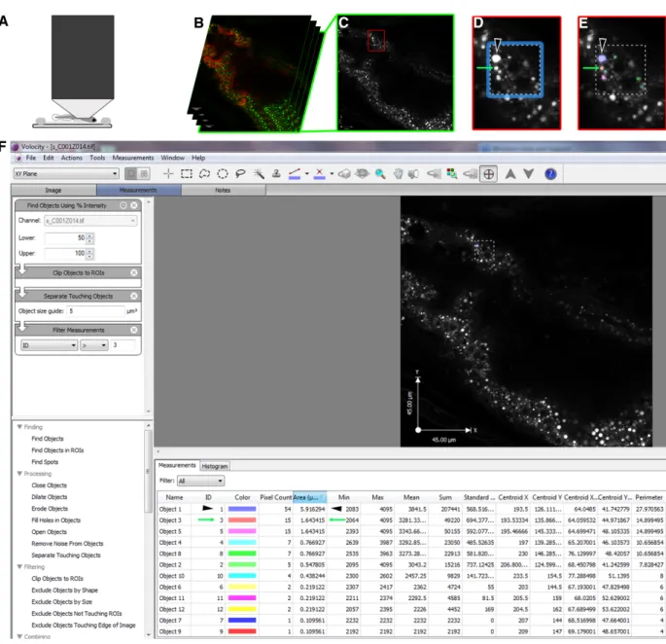Increase the Upper intensity stepper
The width and height of the screenshot is (666, 644).
(89, 251)
